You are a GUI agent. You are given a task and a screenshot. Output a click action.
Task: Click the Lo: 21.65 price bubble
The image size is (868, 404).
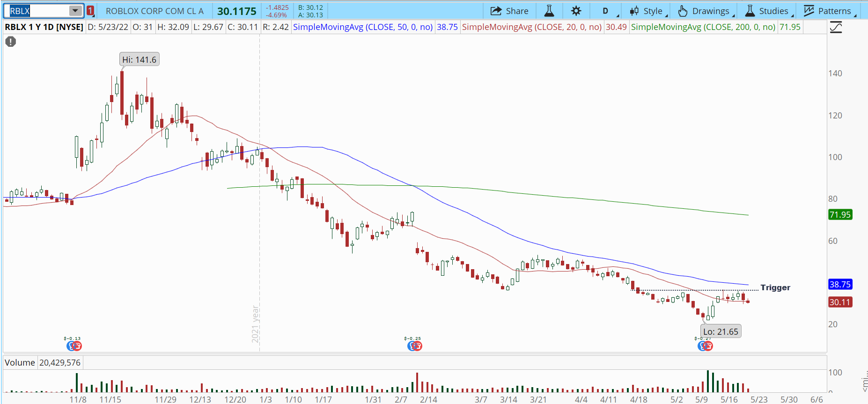click(721, 331)
